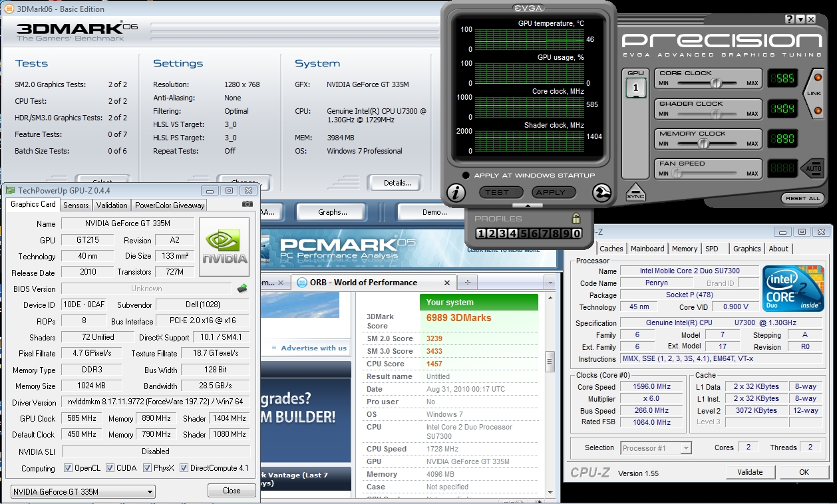Click the NVIDIA logo in GPU-Z
Image resolution: width=837 pixels, height=504 pixels.
tap(224, 247)
